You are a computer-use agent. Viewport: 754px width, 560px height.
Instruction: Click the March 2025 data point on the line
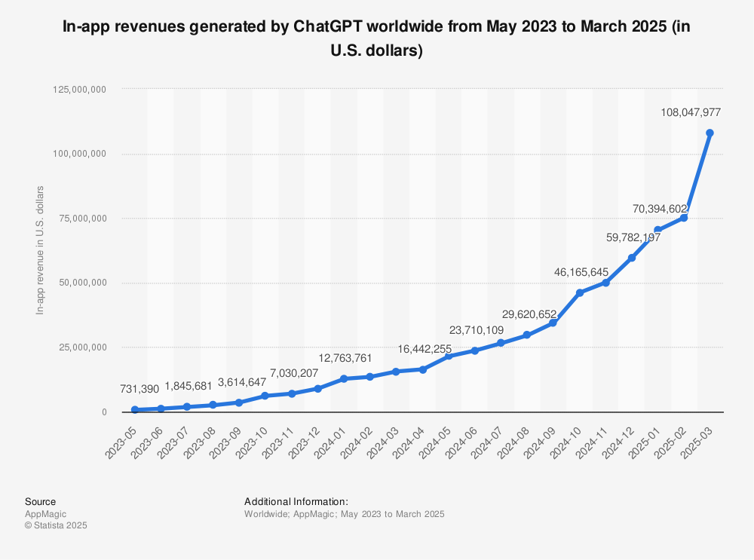tap(710, 133)
